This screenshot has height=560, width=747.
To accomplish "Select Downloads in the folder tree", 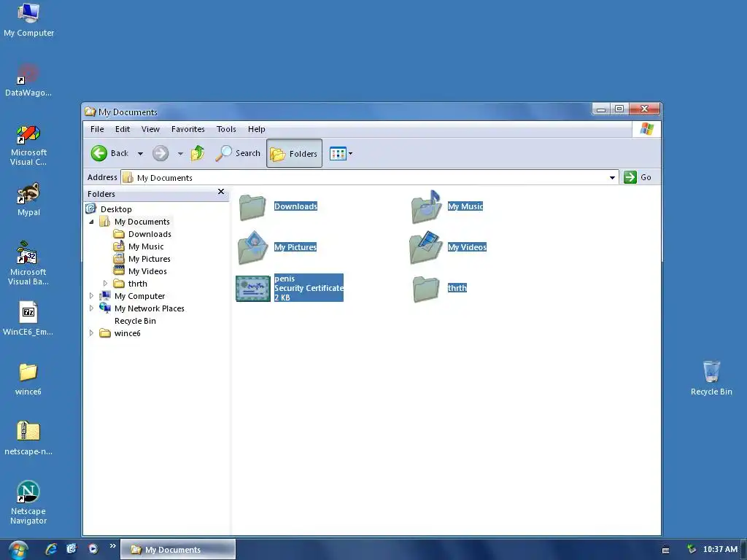I will [150, 234].
